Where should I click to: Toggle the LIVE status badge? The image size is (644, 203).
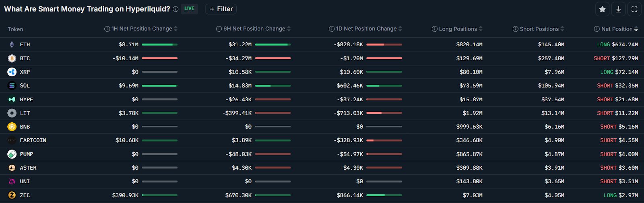(x=189, y=9)
